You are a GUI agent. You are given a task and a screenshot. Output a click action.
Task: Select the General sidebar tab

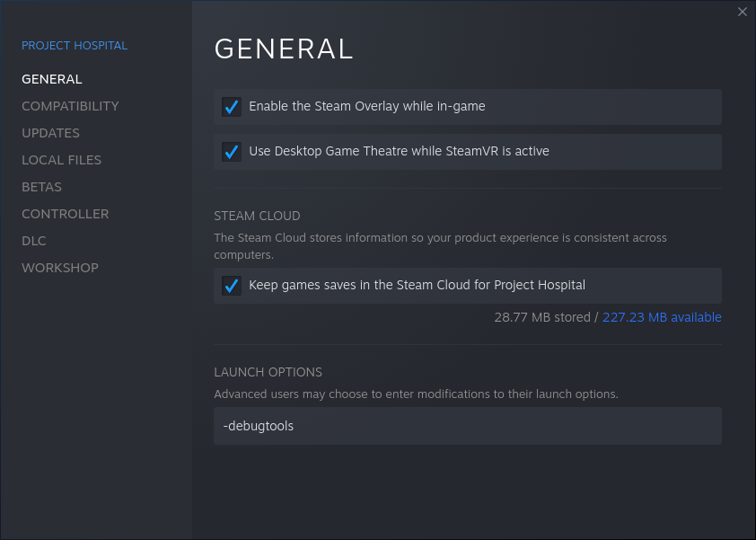click(51, 79)
